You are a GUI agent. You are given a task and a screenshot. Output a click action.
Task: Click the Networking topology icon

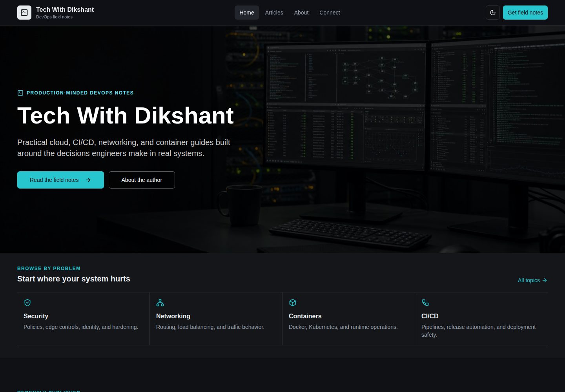coord(160,303)
